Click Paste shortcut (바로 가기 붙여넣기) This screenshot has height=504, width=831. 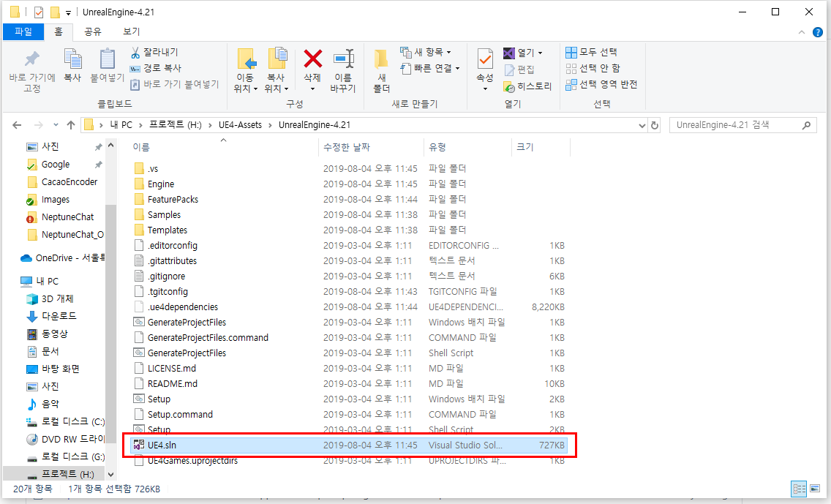(174, 84)
